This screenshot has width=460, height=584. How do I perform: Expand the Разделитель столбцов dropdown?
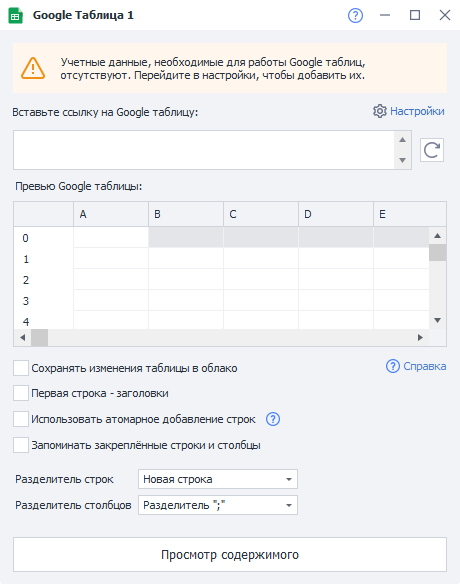(x=218, y=505)
